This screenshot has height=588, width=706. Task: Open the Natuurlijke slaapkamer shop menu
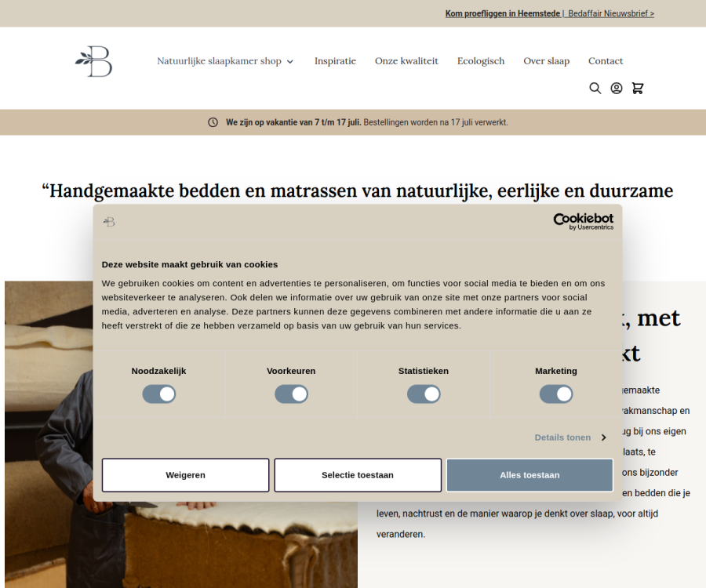220,61
